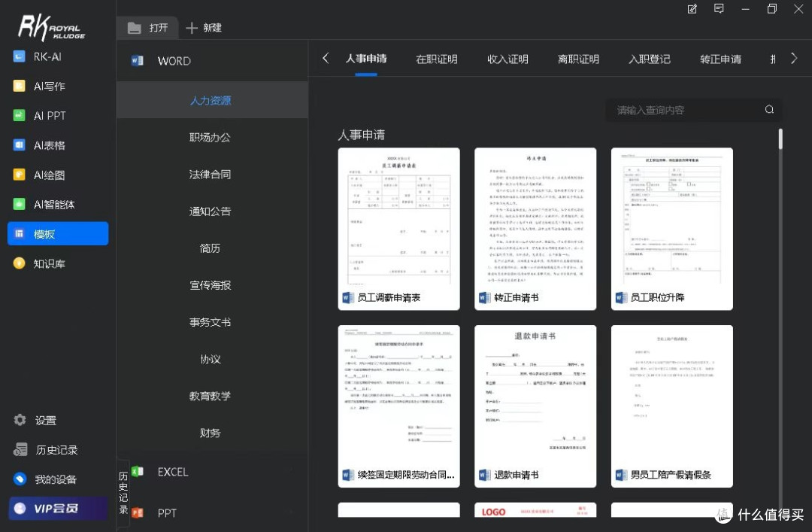Focus the 请输入查询内容 search field
812x532 pixels.
(x=693, y=110)
